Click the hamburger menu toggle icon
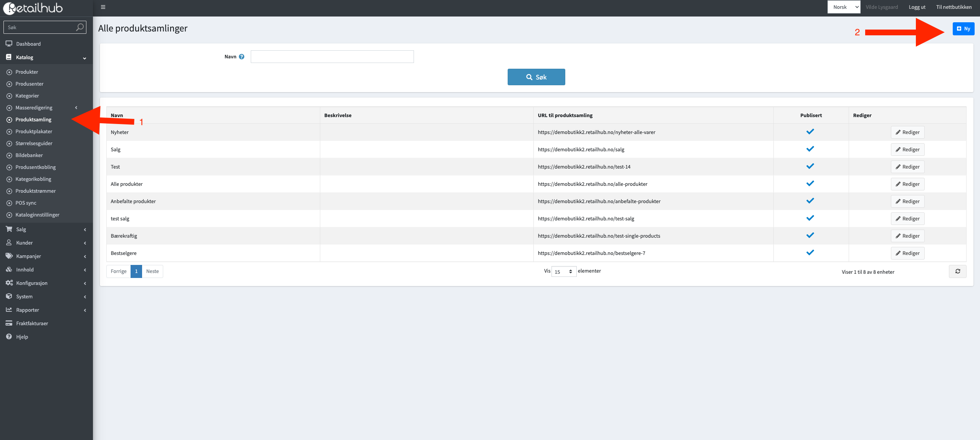This screenshot has height=440, width=980. pyautogui.click(x=103, y=7)
